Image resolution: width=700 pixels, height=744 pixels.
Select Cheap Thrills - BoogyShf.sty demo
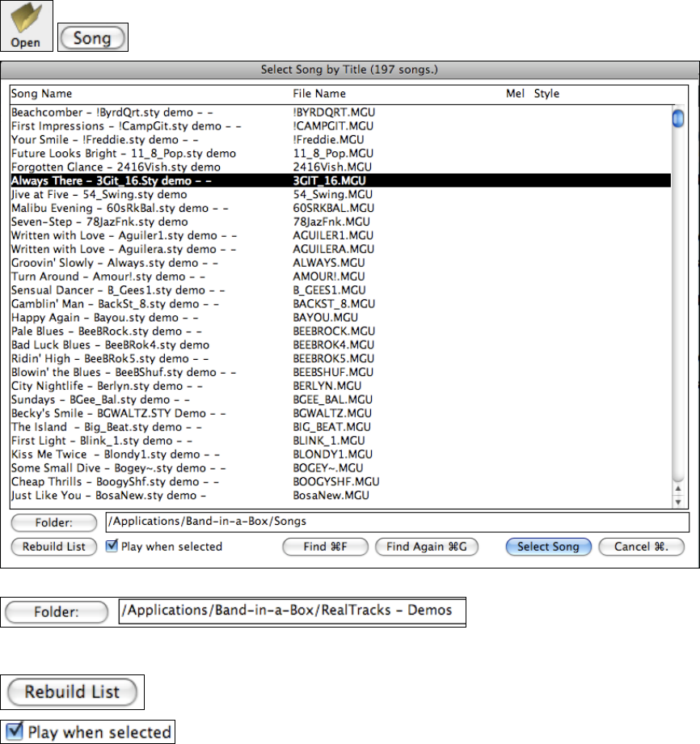click(x=340, y=482)
